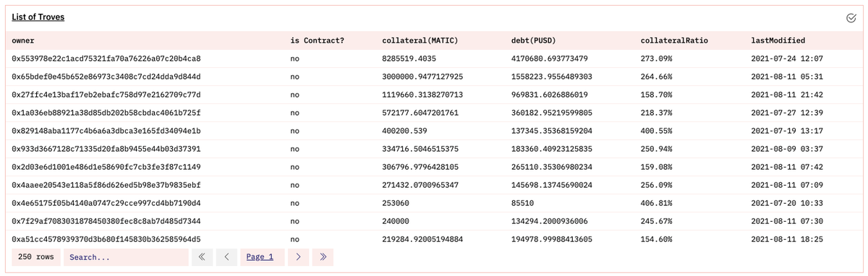Go to previous page with left chevron
This screenshot has width=868, height=276.
point(226,256)
